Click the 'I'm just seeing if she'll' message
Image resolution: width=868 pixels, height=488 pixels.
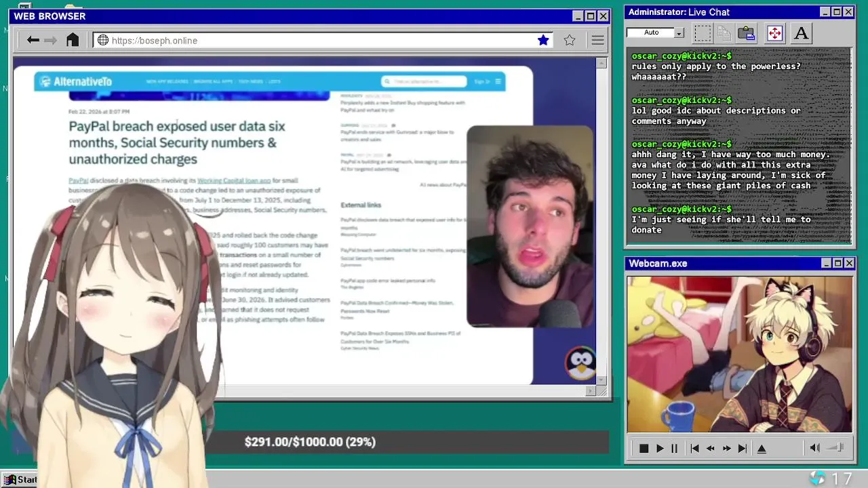coord(721,224)
